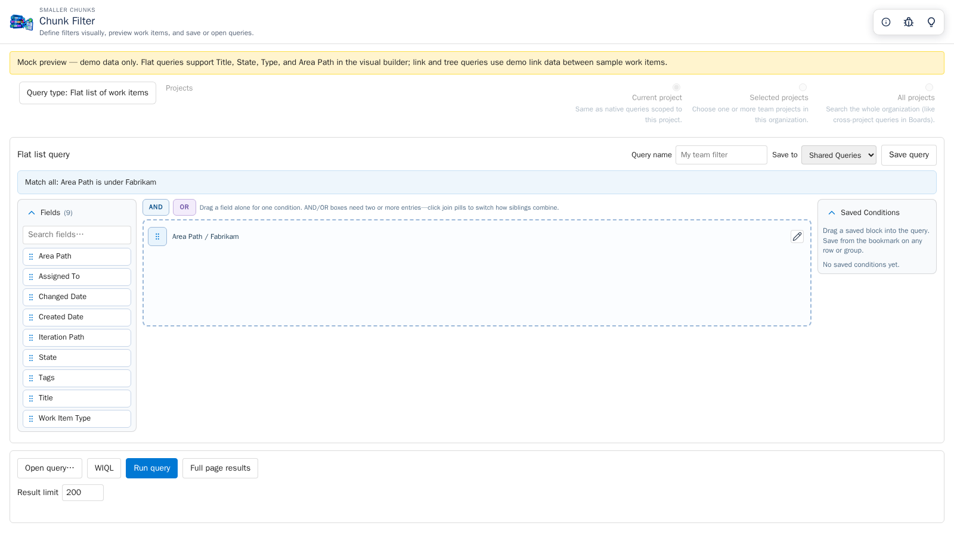Click the grip icon on the Created Date field
The height and width of the screenshot is (560, 954).
[x=31, y=318]
